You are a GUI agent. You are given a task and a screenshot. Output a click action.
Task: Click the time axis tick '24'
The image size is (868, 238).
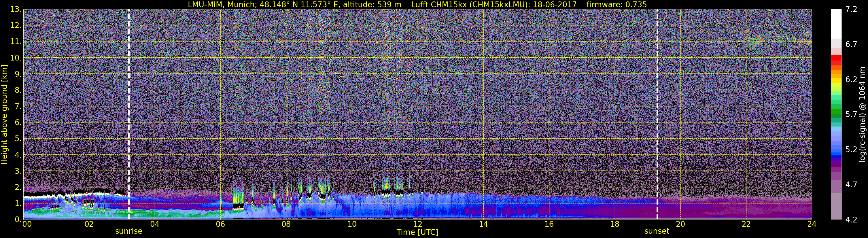pos(812,224)
